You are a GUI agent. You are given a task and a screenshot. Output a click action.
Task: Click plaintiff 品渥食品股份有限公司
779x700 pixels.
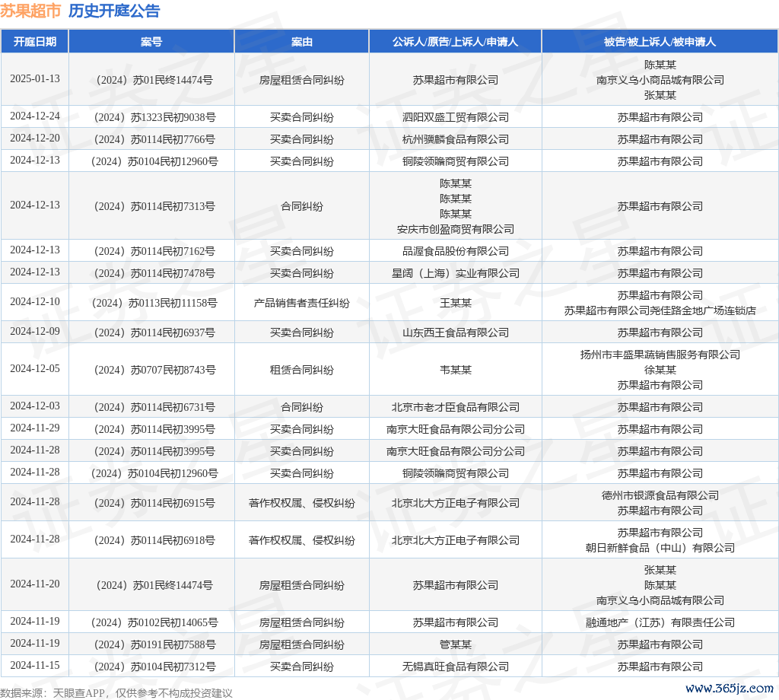tap(456, 251)
